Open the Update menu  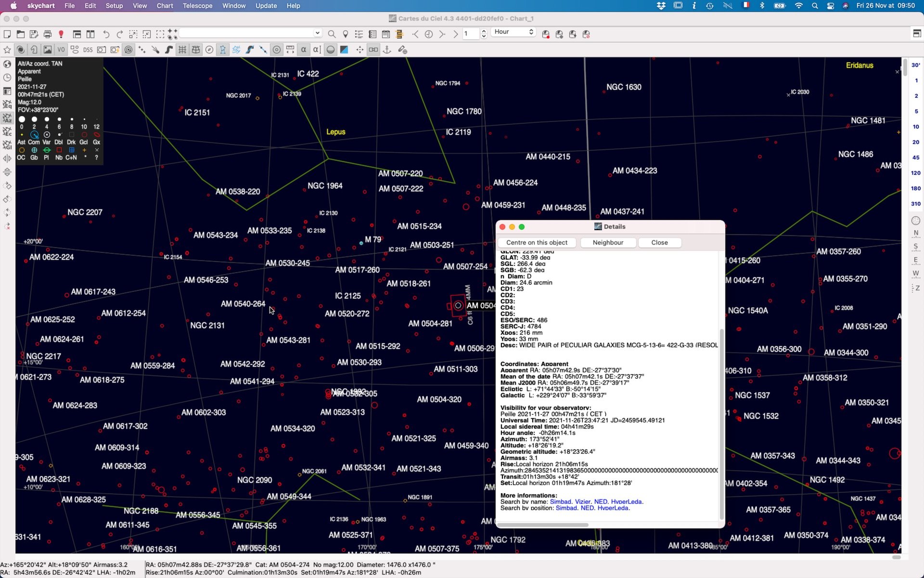point(266,6)
